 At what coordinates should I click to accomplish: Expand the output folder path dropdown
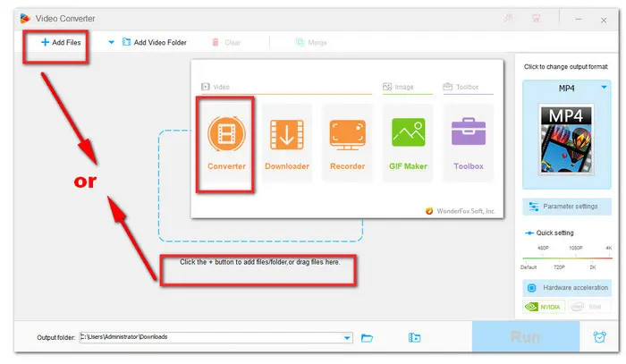click(x=347, y=337)
